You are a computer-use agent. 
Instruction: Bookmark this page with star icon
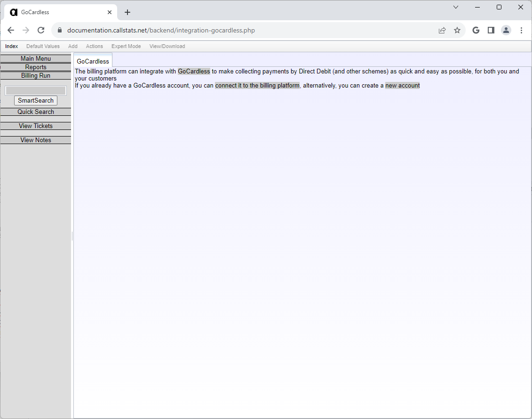(457, 30)
